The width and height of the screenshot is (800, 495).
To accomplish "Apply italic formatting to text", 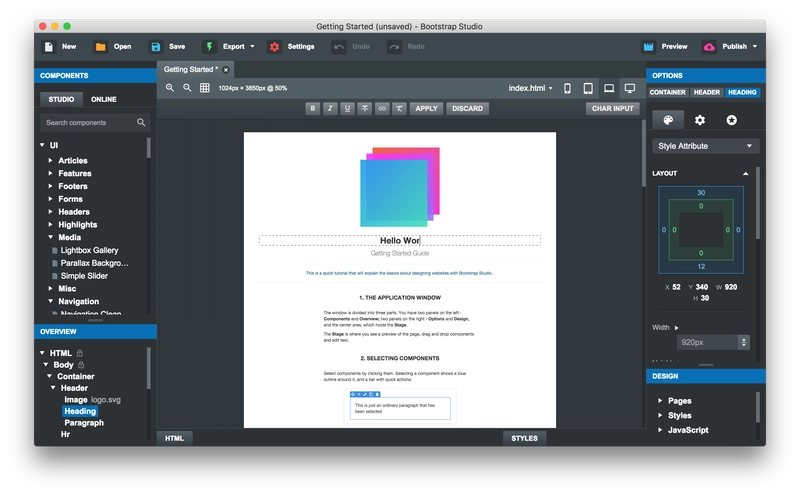I will pyautogui.click(x=330, y=108).
